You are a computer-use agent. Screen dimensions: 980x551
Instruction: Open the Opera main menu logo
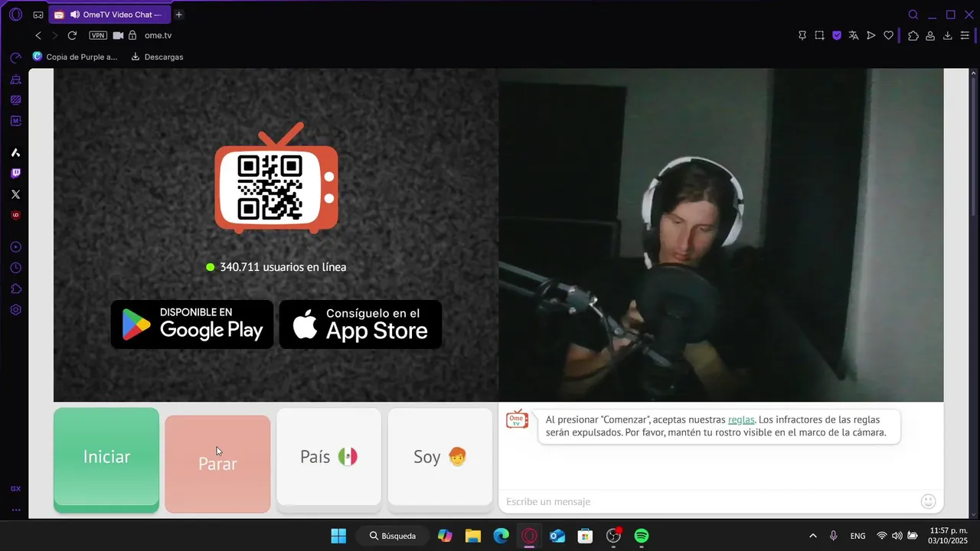click(15, 15)
